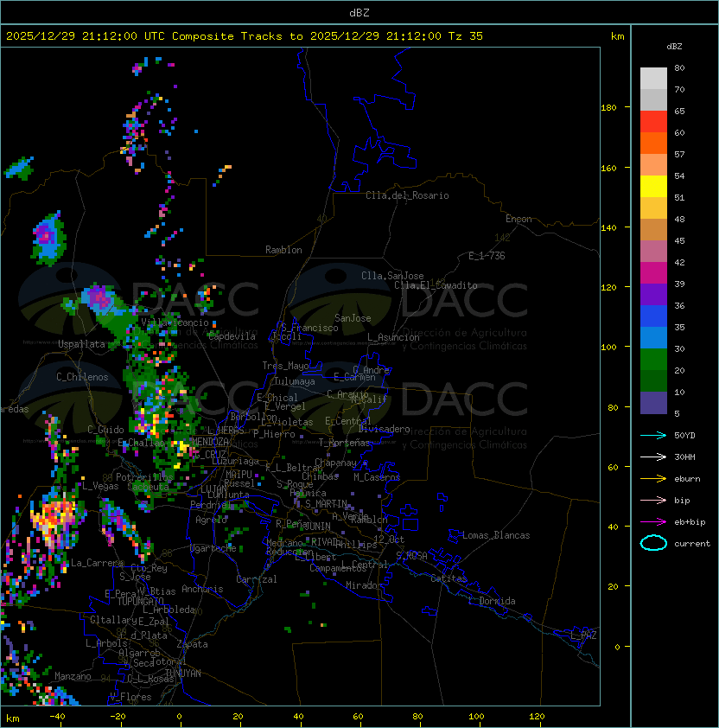The height and width of the screenshot is (728, 719).
Task: Click the 'Manzano' place label
Action: click(73, 676)
